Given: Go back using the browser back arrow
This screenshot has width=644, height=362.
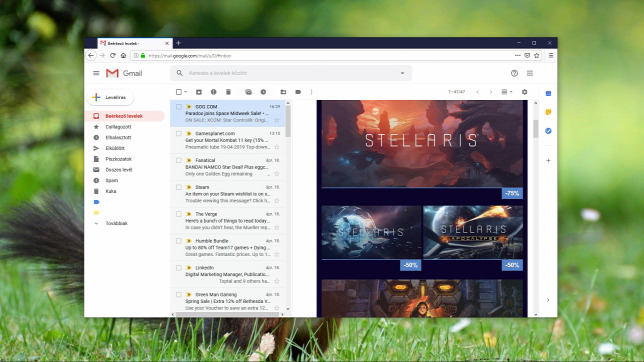Looking at the screenshot, I should pyautogui.click(x=91, y=55).
